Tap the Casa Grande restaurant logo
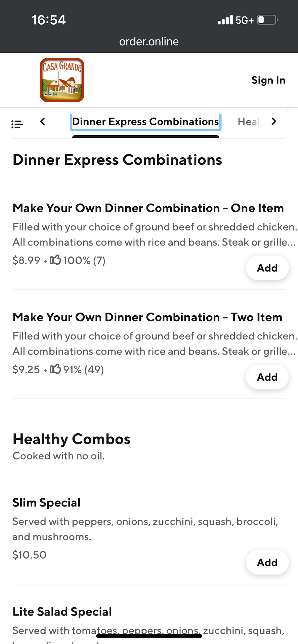298x644 pixels. 62,80
